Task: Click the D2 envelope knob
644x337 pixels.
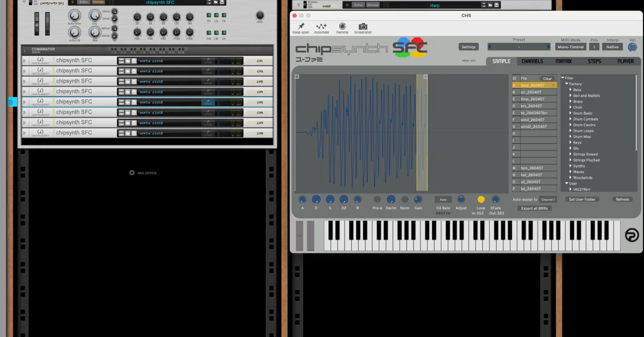Action: tap(344, 200)
